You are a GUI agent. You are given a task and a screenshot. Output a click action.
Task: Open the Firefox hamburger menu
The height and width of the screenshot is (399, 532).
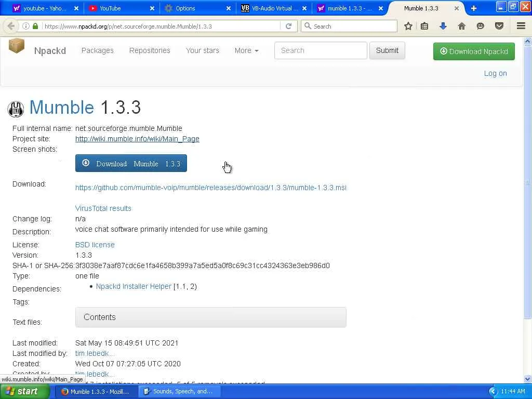[521, 26]
